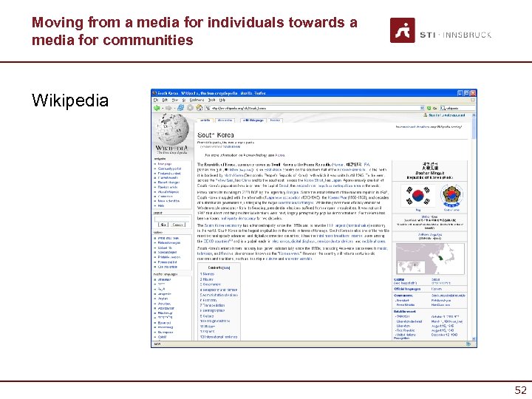Viewport: 532px width, 399px height.
Task: Click the Korea link in the hatnote
Action: [x=280, y=155]
